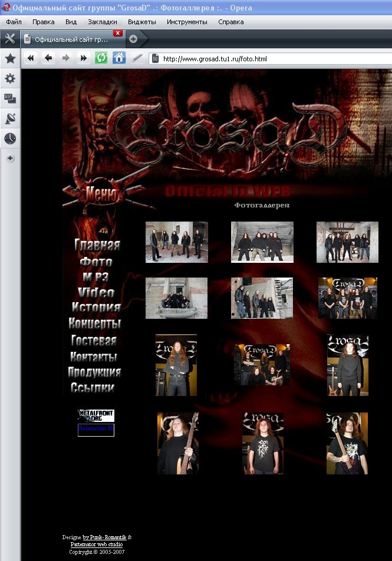This screenshot has height=561, width=392.
Task: Open first row right band photo
Action: (x=347, y=242)
